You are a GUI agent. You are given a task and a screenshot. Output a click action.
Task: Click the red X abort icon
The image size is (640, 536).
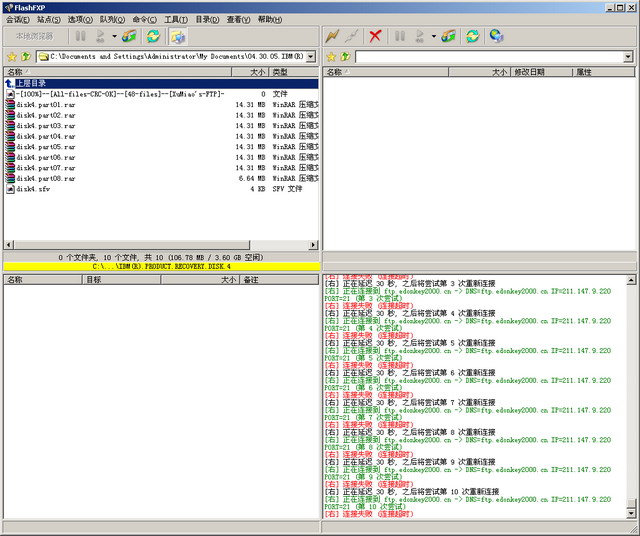[375, 36]
